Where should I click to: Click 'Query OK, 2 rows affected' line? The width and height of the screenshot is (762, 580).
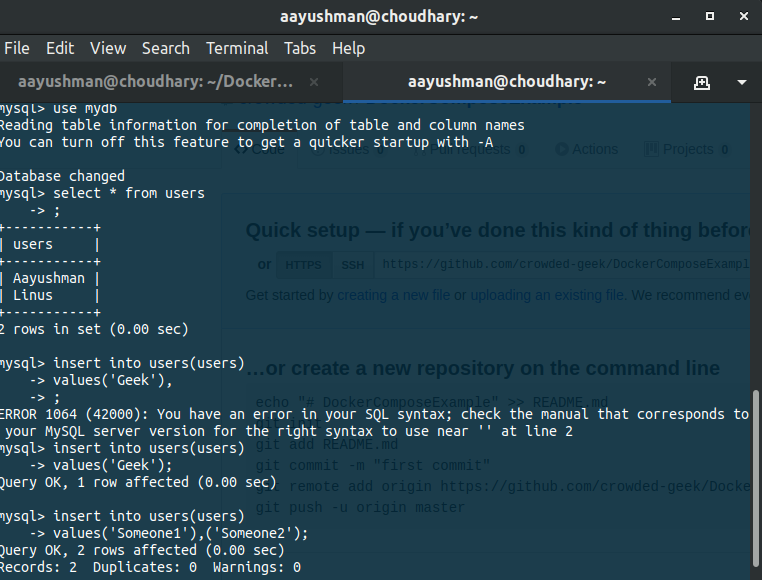(x=142, y=550)
